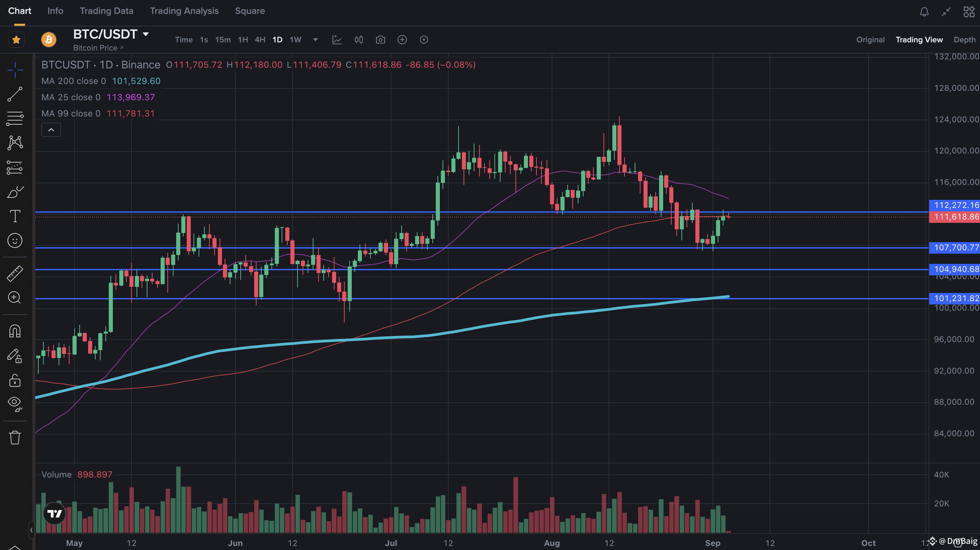Switch to Original chart view
The image size is (980, 550).
pyautogui.click(x=871, y=40)
